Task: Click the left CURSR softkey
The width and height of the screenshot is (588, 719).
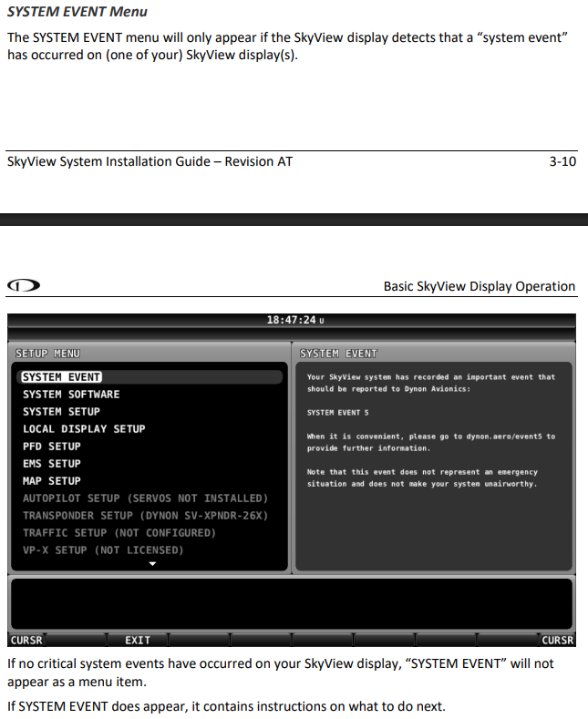Action: pyautogui.click(x=26, y=640)
